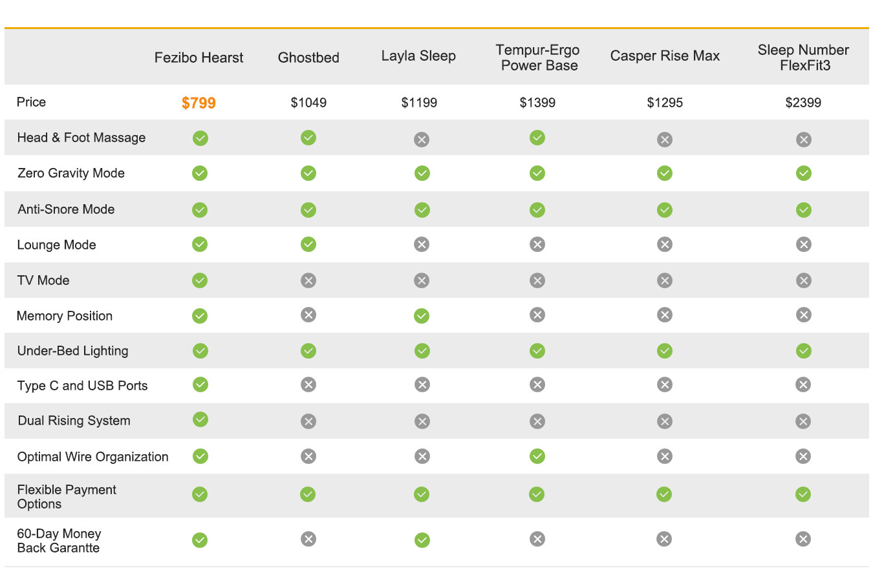This screenshot has height=588, width=873.
Task: Click the Layla Sleep column header
Action: click(418, 56)
